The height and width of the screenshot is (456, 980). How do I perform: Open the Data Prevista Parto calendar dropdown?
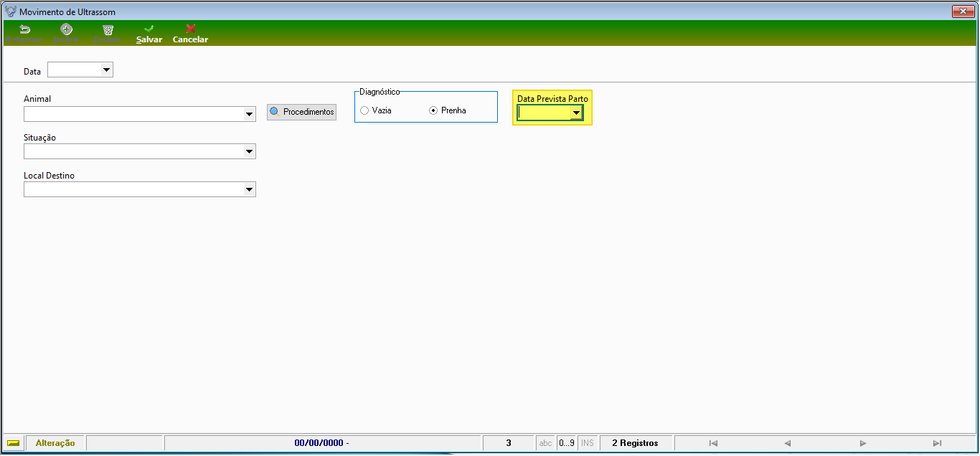click(x=575, y=113)
